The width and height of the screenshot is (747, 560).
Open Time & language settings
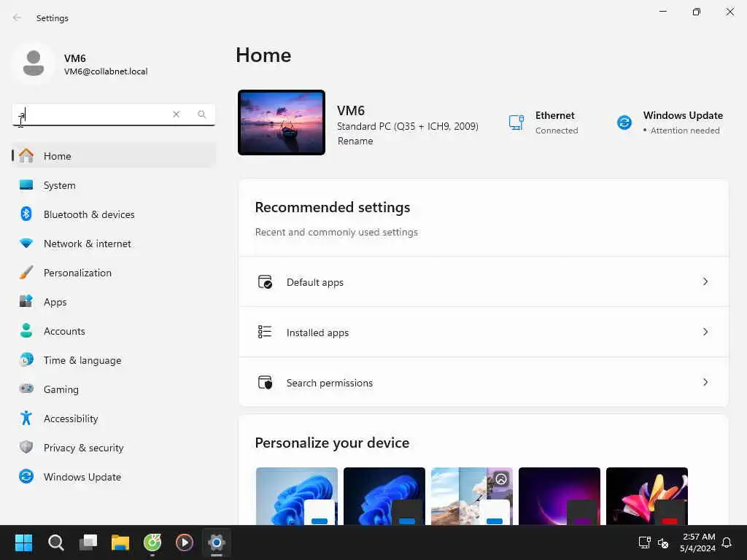114,360
